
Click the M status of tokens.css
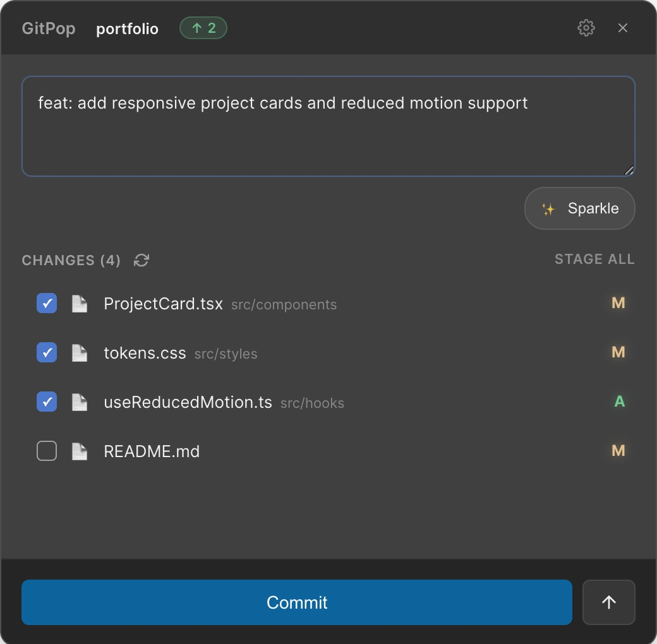coord(618,352)
